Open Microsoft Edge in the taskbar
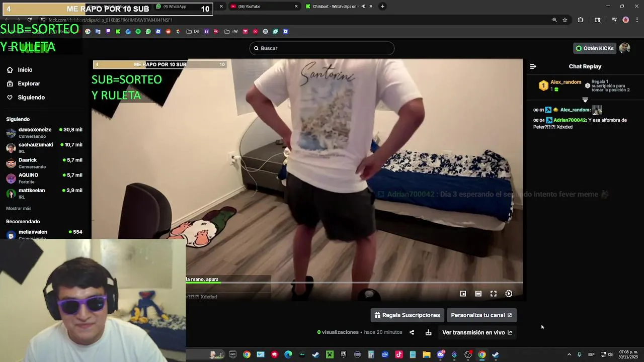The width and height of the screenshot is (644, 362). tap(288, 354)
